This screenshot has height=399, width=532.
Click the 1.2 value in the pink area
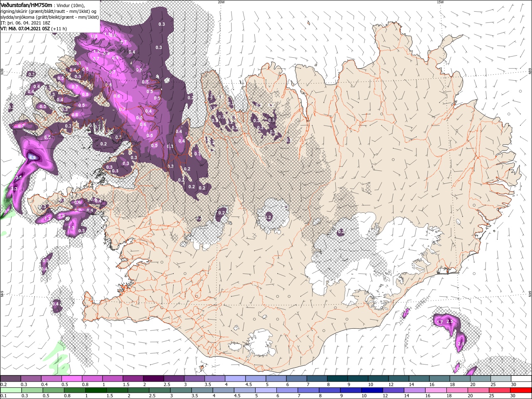[x=96, y=52]
